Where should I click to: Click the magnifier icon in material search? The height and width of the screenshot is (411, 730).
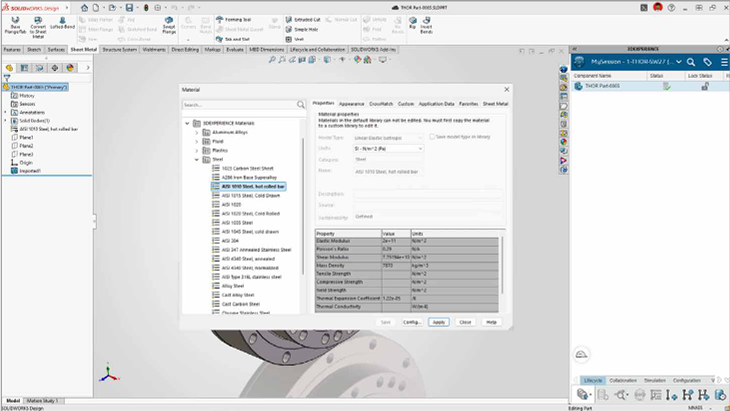(x=301, y=105)
